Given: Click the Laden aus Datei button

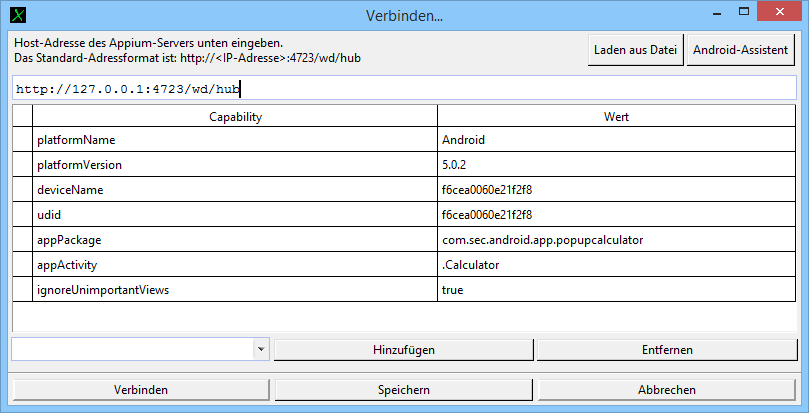Looking at the screenshot, I should coord(635,50).
